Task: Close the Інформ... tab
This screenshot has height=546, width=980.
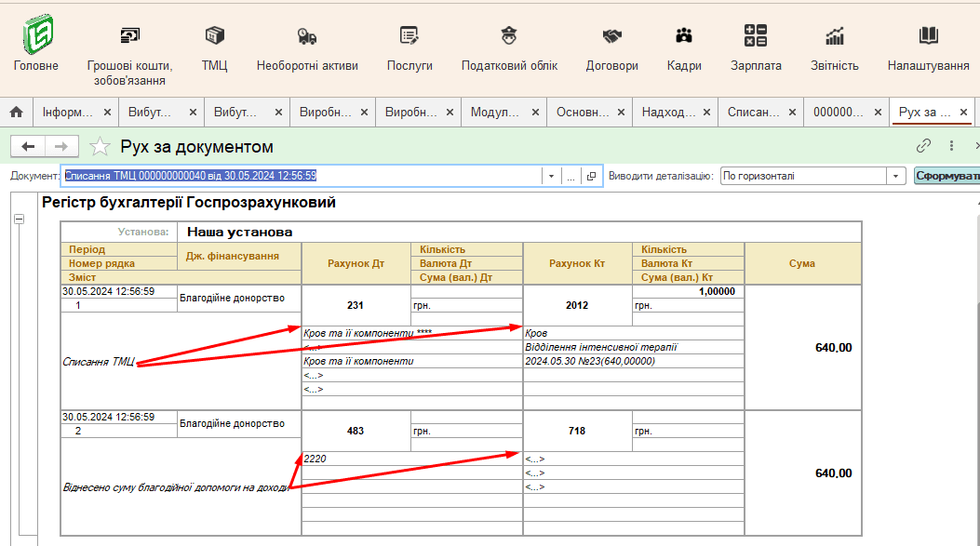Action: point(107,112)
